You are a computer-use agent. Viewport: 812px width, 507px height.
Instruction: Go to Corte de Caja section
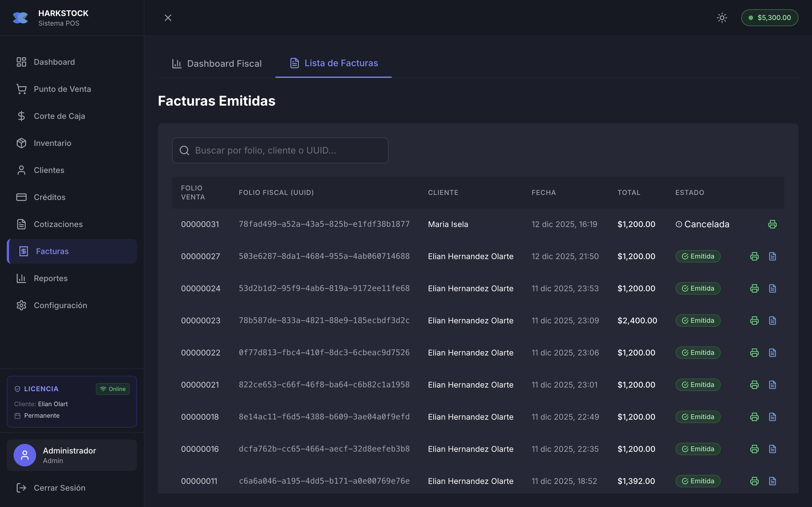[59, 116]
